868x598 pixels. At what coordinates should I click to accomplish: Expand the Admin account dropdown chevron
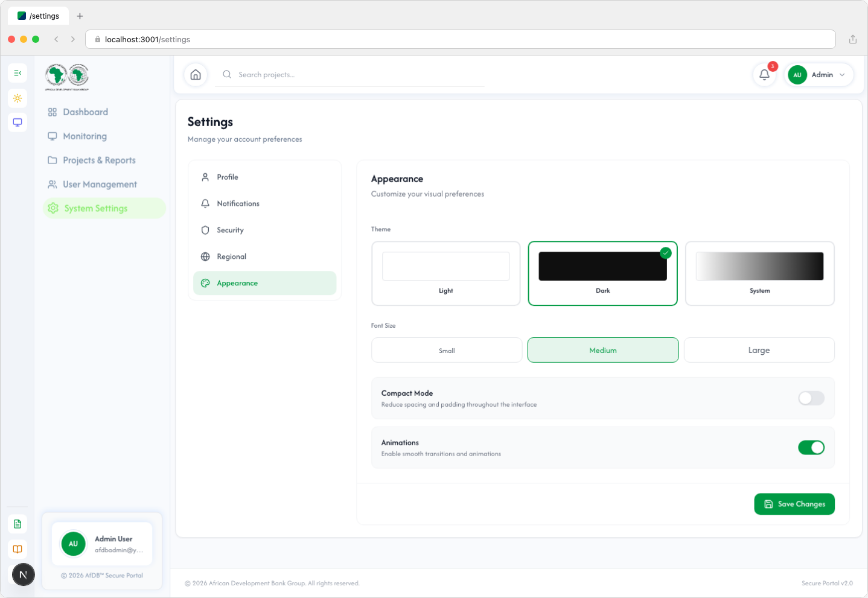coord(842,75)
